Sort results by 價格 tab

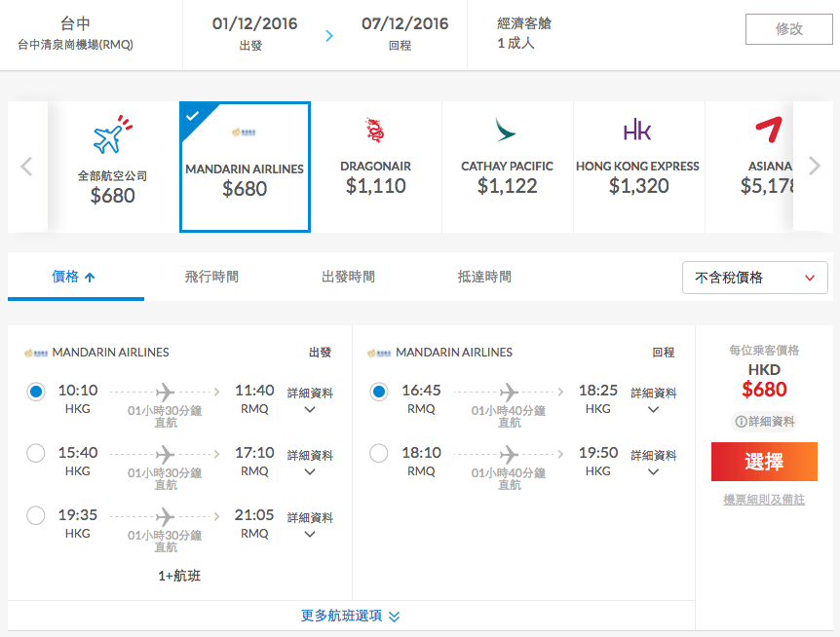pyautogui.click(x=76, y=277)
